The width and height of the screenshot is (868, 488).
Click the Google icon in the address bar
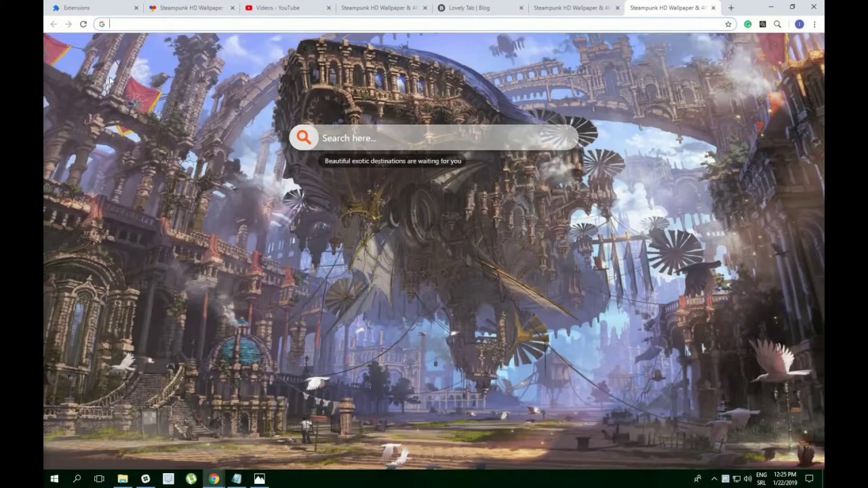pyautogui.click(x=102, y=24)
